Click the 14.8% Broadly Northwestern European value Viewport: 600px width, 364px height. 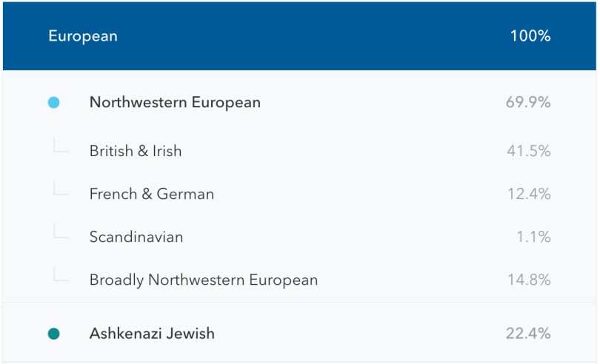pos(528,280)
